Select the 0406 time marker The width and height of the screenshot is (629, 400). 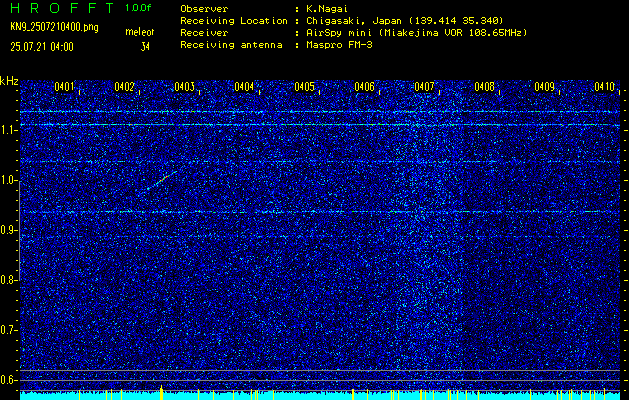click(365, 87)
